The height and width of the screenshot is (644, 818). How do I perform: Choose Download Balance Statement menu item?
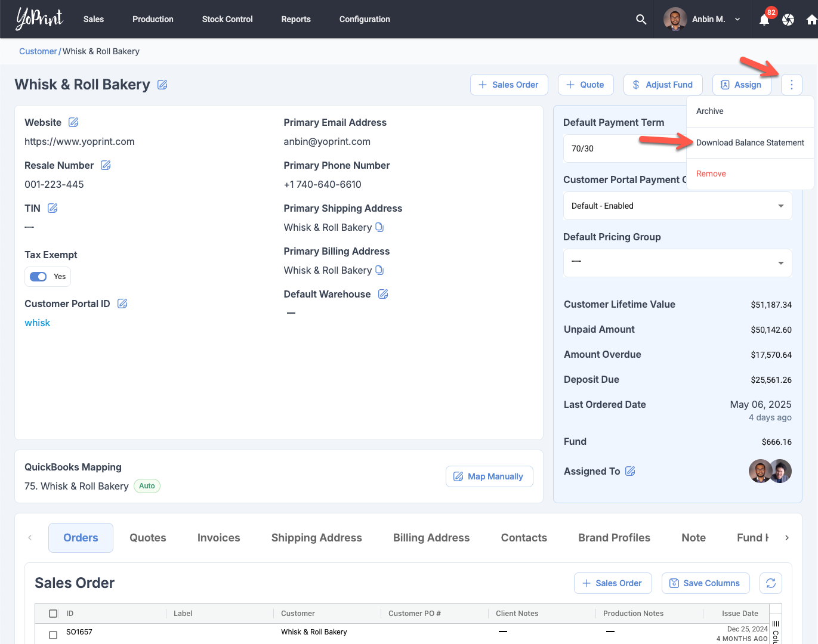749,143
